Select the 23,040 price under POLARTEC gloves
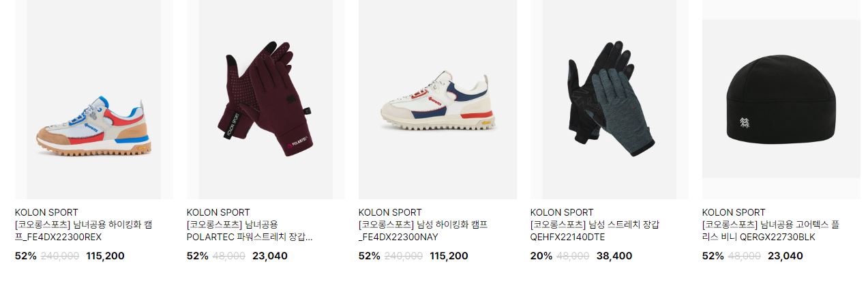868x288 pixels. coord(270,256)
